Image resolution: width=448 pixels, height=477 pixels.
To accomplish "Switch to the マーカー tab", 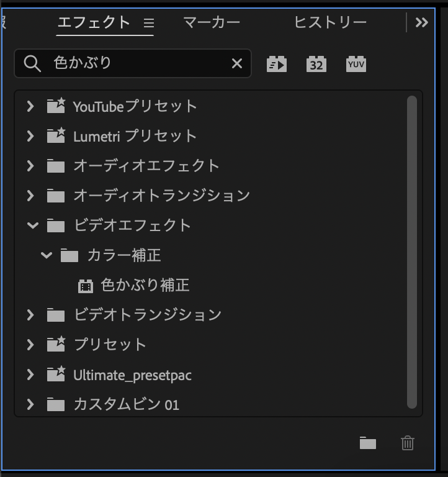I will (212, 23).
